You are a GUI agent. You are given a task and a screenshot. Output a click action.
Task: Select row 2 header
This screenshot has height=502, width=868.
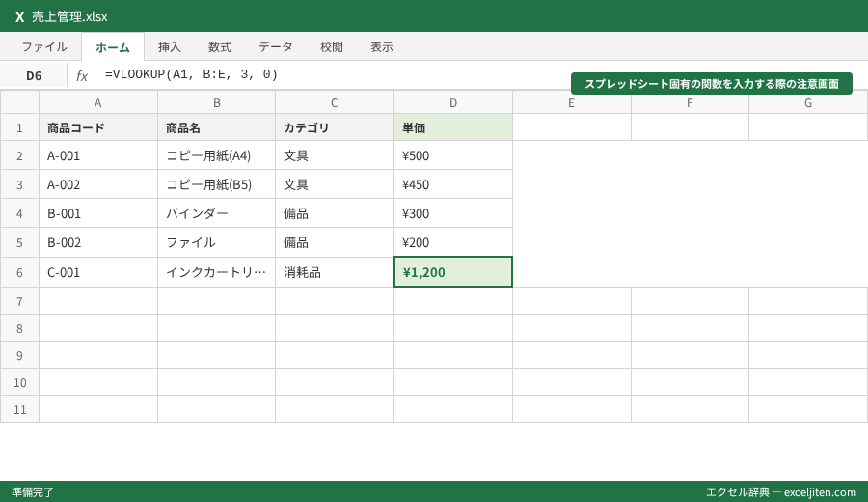click(x=19, y=155)
